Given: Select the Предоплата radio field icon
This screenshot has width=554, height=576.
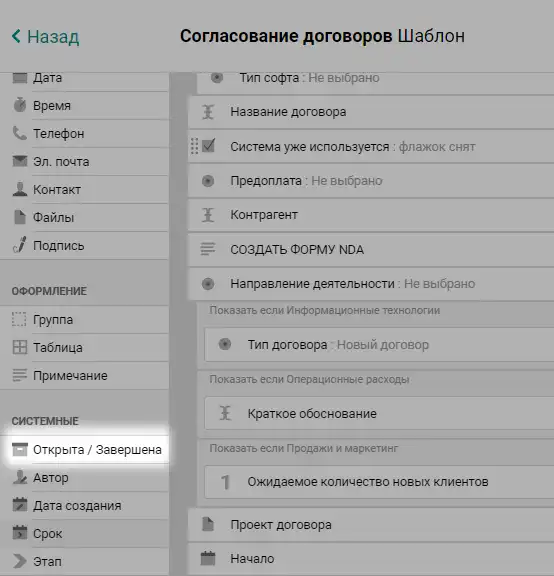Looking at the screenshot, I should 208,181.
